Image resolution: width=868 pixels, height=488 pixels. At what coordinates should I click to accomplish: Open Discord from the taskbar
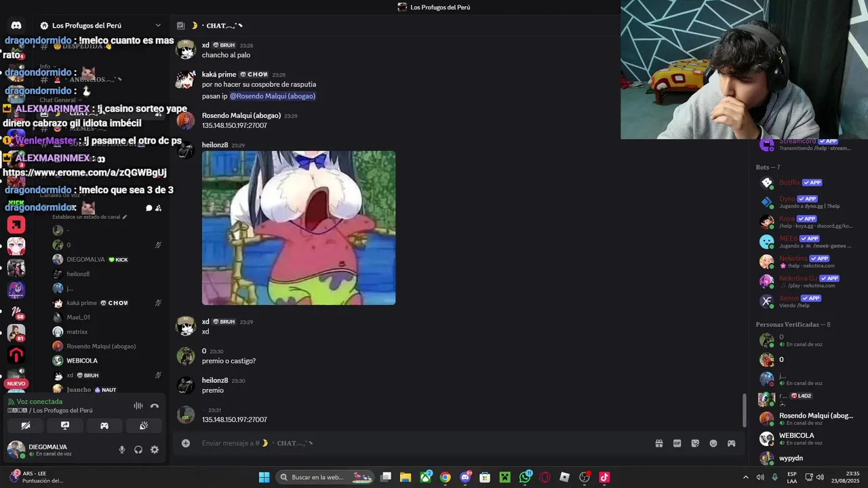(465, 477)
